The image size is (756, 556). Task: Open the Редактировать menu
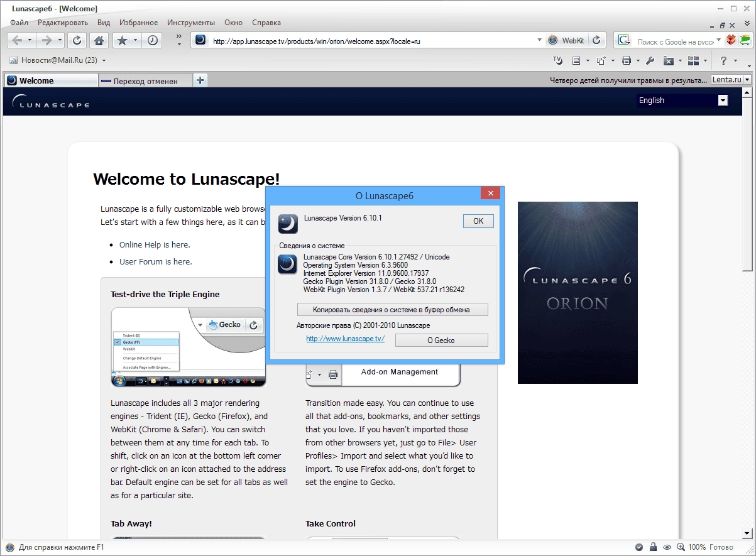pos(63,23)
